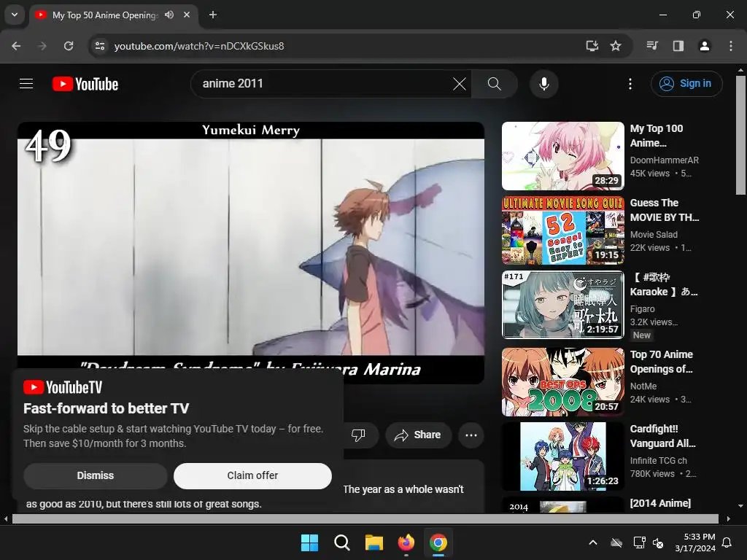View site information icon in address bar
Image resolution: width=747 pixels, height=560 pixels.
point(100,46)
